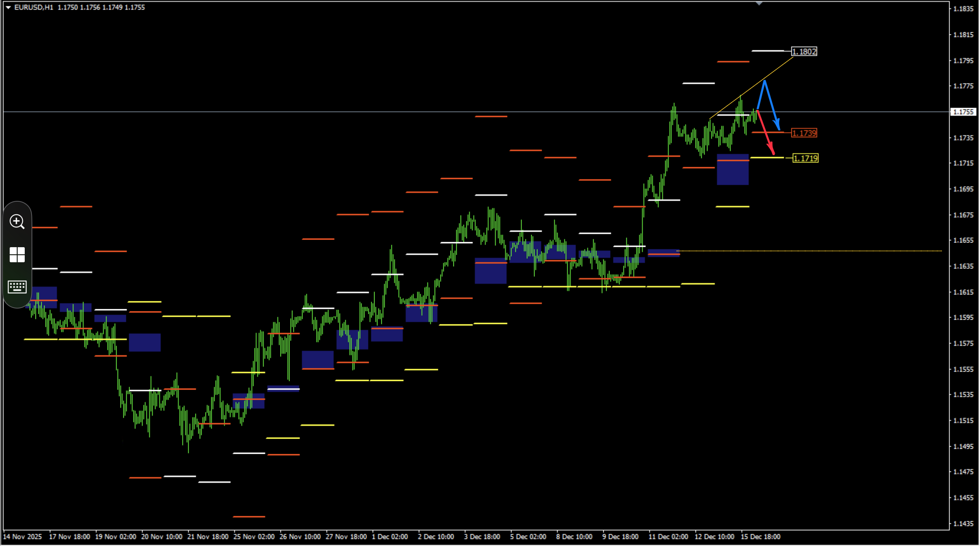Click the EURUSD,H1 symbol title text
Screen dimensions: 980x546
tap(33, 7)
